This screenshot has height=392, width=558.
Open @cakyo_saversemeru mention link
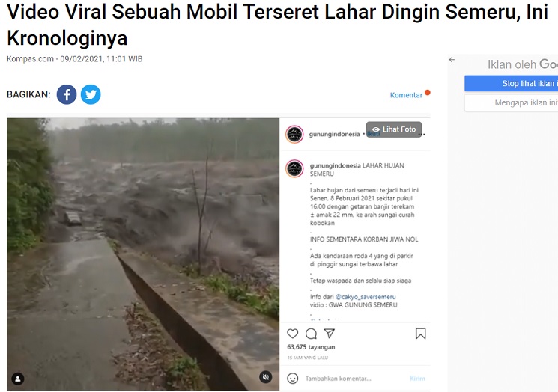pyautogui.click(x=366, y=297)
